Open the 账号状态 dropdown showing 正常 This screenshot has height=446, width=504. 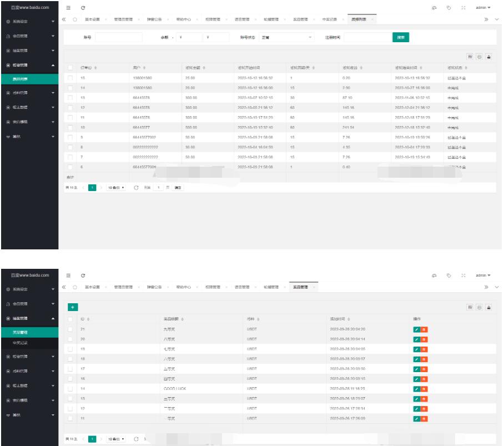click(287, 37)
